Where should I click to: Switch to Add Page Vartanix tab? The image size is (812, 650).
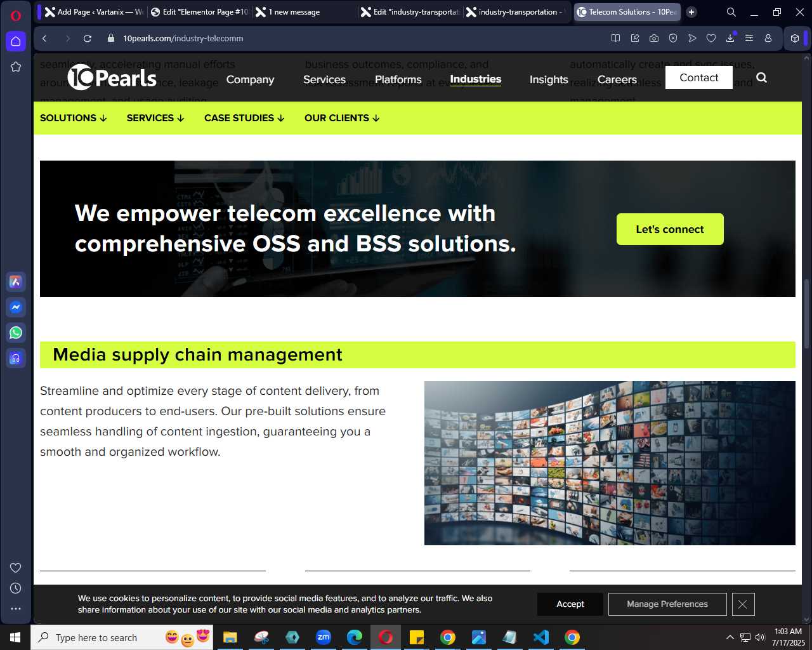pyautogui.click(x=94, y=12)
